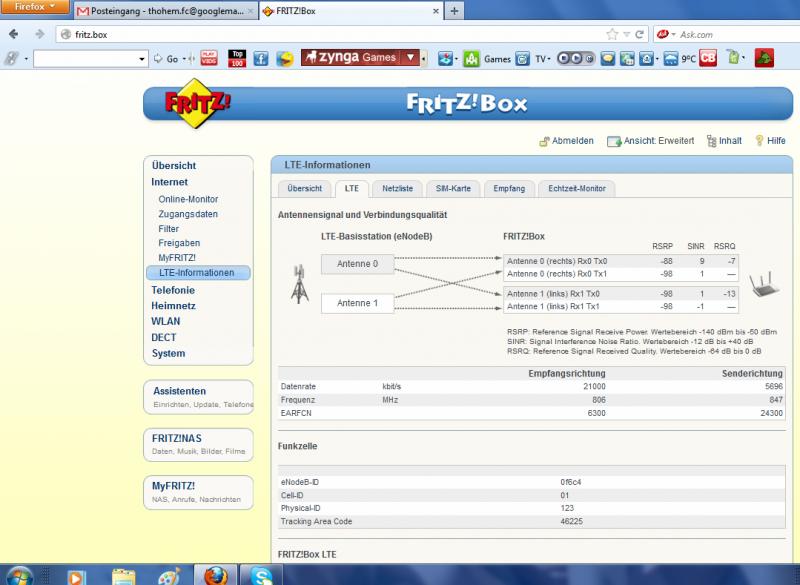The width and height of the screenshot is (800, 585).
Task: Click the Firefox forward arrow
Action: (x=39, y=34)
